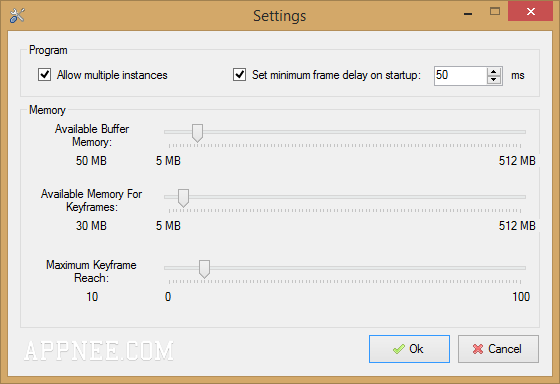Minimize the Settings window
This screenshot has height=384, width=560.
(x=468, y=13)
